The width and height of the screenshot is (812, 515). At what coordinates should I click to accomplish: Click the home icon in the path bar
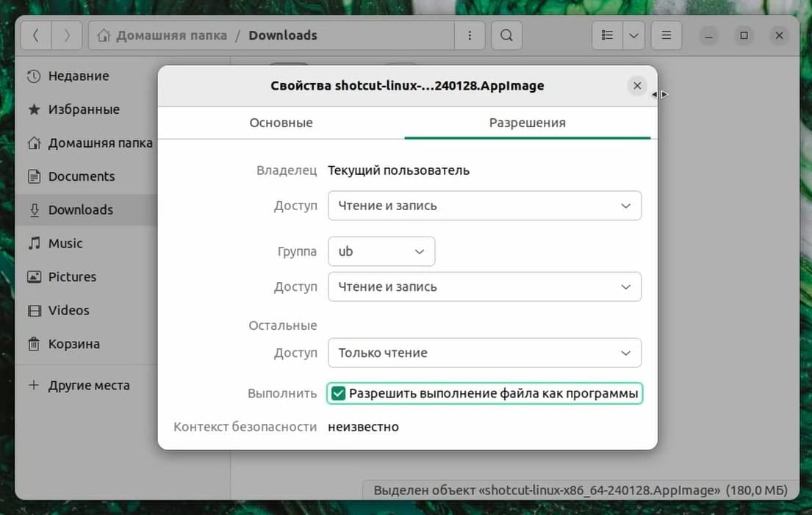104,35
